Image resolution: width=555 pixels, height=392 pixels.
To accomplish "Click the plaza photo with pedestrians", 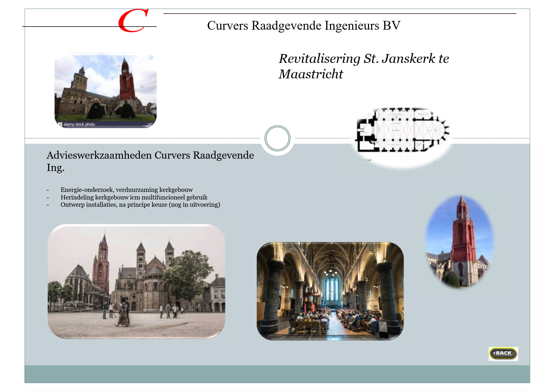I will tap(136, 281).
